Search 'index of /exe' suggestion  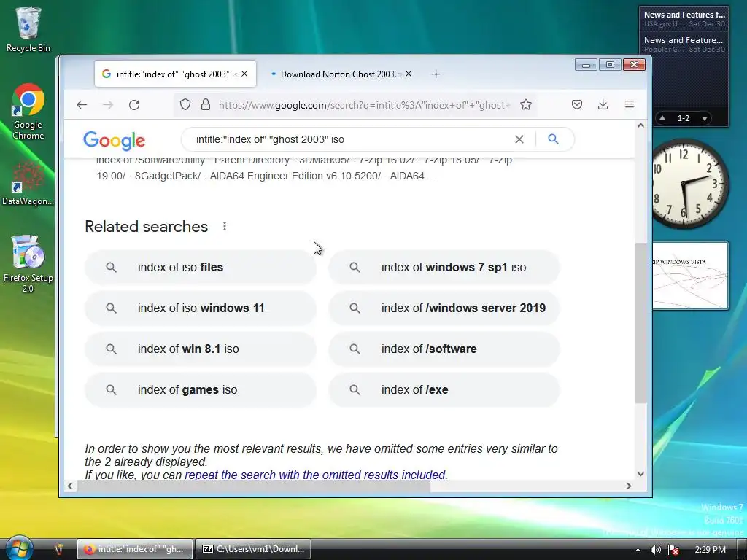click(x=444, y=390)
